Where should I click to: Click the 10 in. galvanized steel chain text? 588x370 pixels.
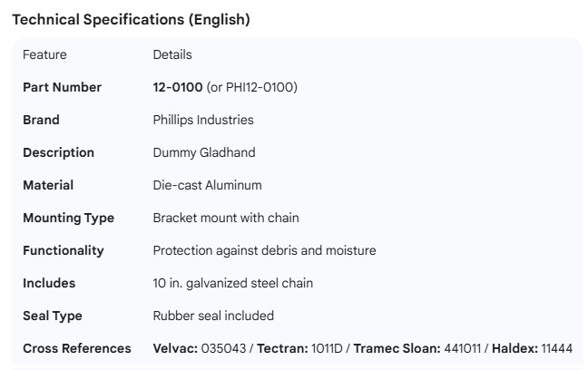click(233, 283)
